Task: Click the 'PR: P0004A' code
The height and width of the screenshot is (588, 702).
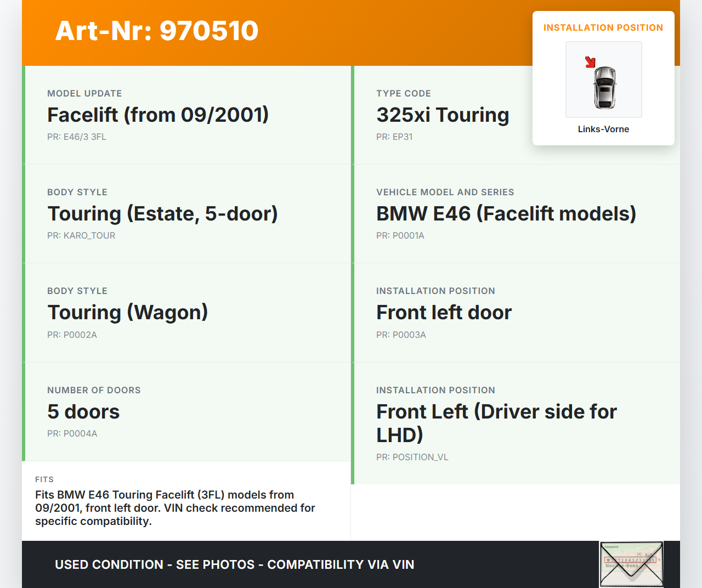Action: 72,433
